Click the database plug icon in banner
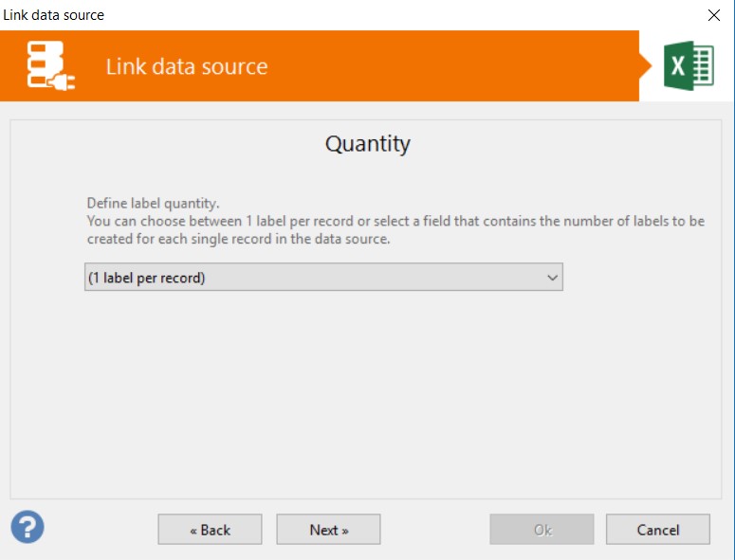Image resolution: width=735 pixels, height=560 pixels. coord(50,65)
